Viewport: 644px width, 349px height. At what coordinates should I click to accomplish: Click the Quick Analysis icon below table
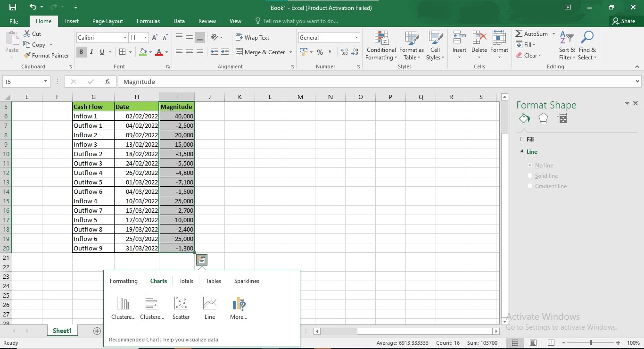pyautogui.click(x=201, y=259)
